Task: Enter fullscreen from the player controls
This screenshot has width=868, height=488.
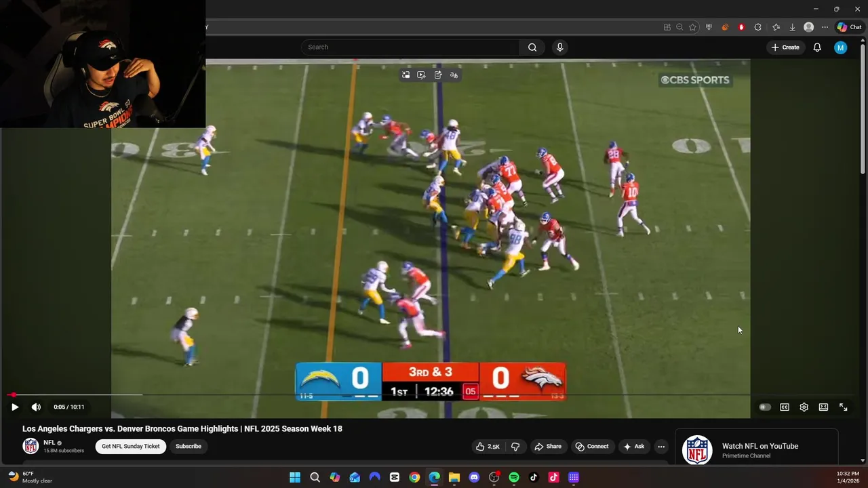Action: pyautogui.click(x=843, y=407)
